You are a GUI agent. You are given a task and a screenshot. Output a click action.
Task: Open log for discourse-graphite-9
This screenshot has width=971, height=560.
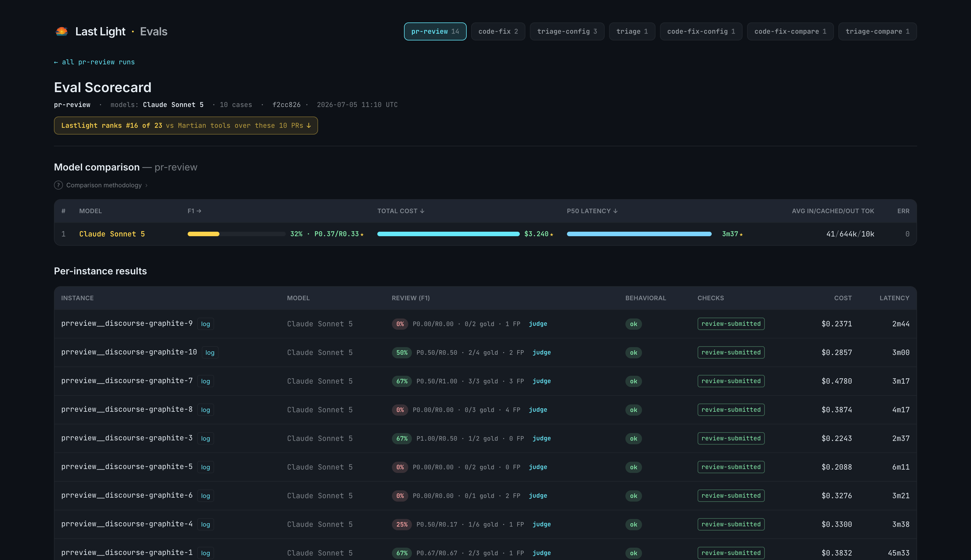[x=205, y=324]
